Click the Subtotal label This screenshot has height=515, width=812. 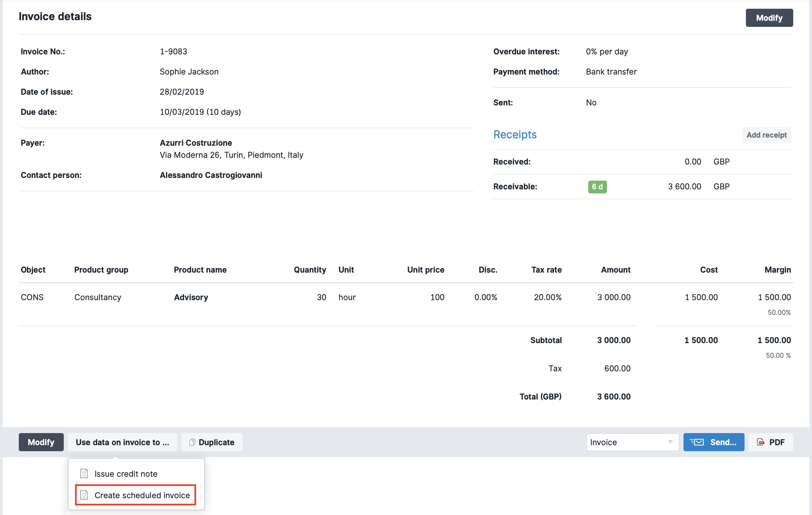tap(546, 340)
